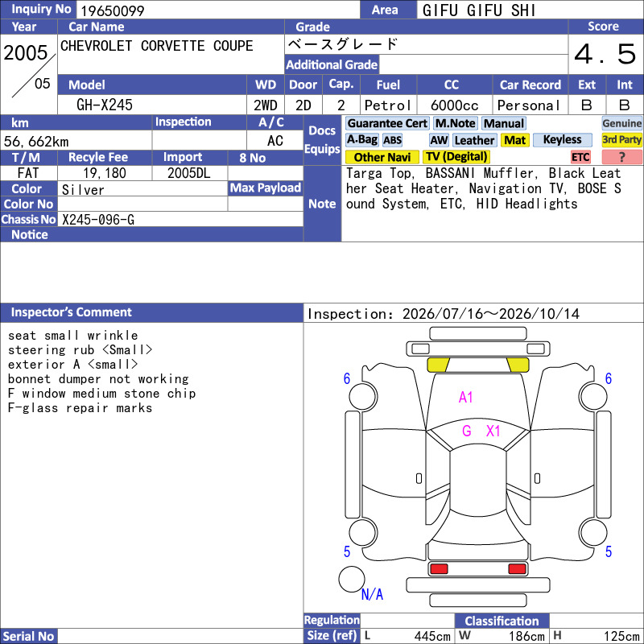The height and width of the screenshot is (644, 644).
Task: Click the yellow Mat badge
Action: click(x=514, y=140)
